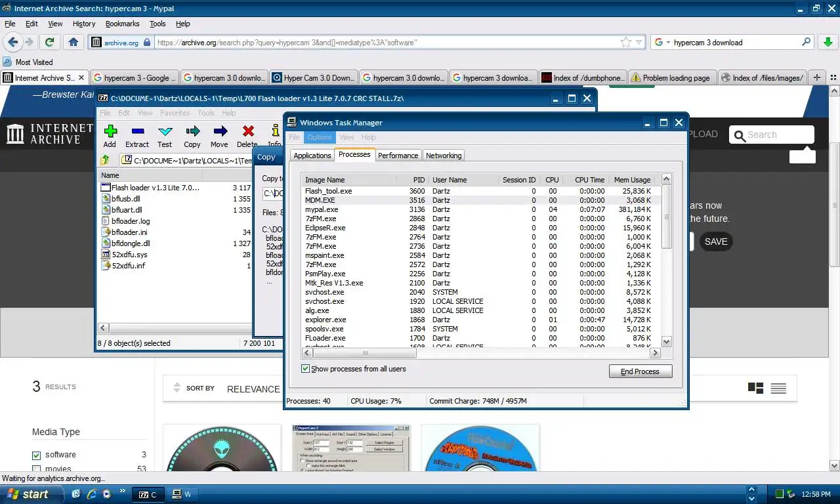Click the Mypal forward arrow button
Viewport: 840px width, 504px height.
(30, 42)
